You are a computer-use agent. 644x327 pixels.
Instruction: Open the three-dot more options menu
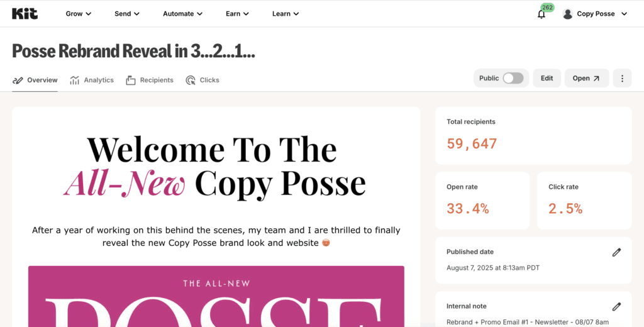pyautogui.click(x=622, y=78)
